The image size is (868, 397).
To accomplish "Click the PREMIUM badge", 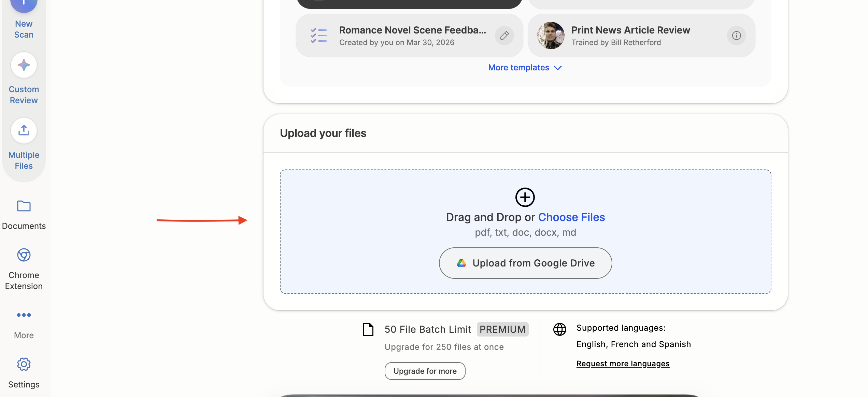I will coord(502,329).
